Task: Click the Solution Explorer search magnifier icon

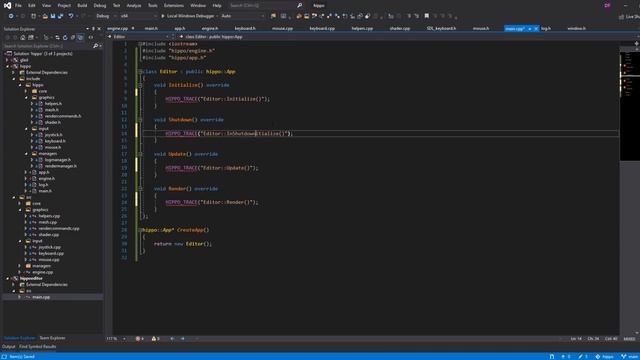Action: coord(95,46)
